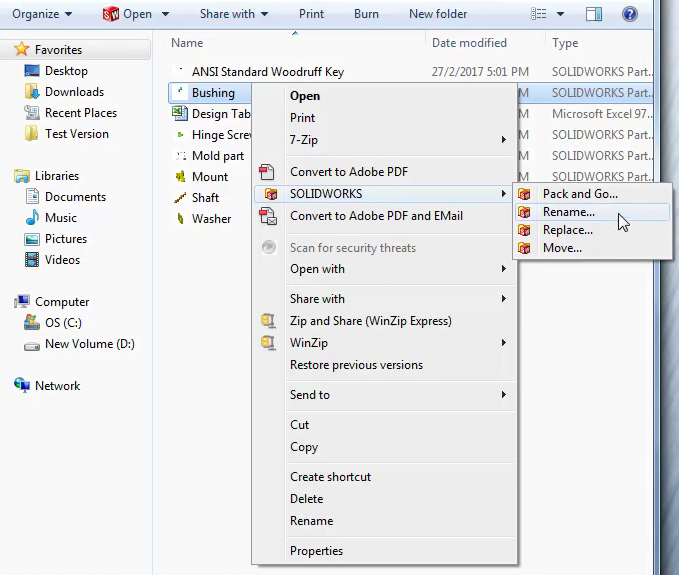The height and width of the screenshot is (575, 679).
Task: Click the Favorites star icon
Action: (22, 49)
